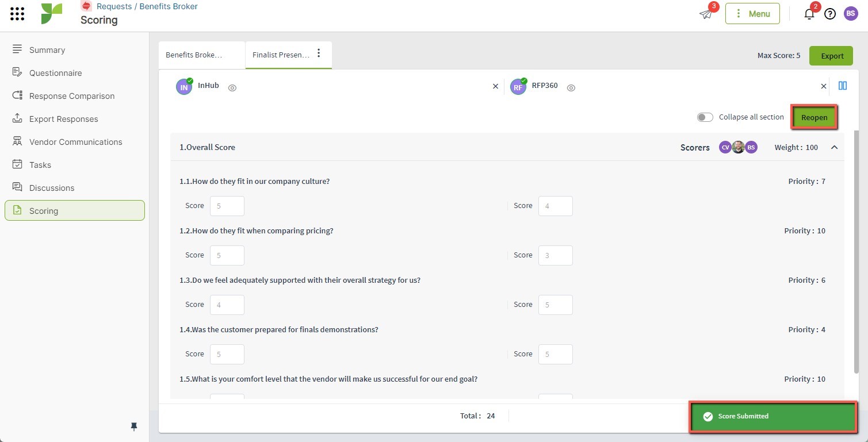This screenshot has width=868, height=442.
Task: Open the Benefits Broker breadcrumb link
Action: (169, 6)
